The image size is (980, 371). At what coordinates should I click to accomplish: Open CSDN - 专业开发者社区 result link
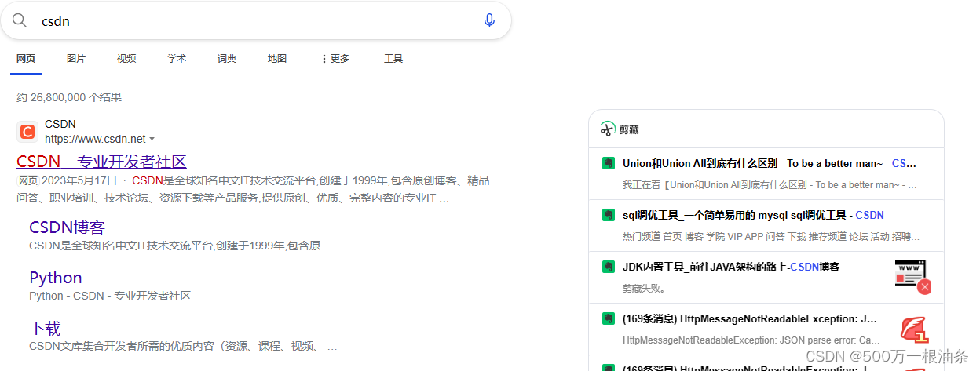[x=101, y=162]
